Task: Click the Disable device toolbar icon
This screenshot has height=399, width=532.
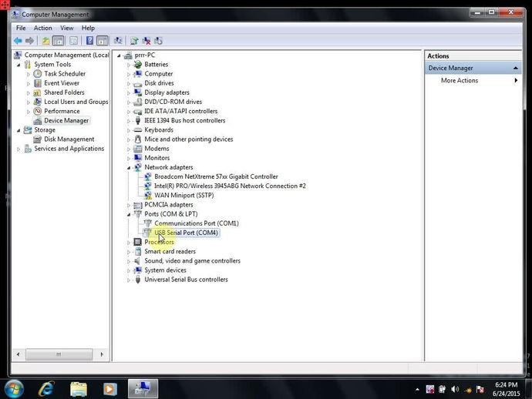Action: [x=158, y=41]
